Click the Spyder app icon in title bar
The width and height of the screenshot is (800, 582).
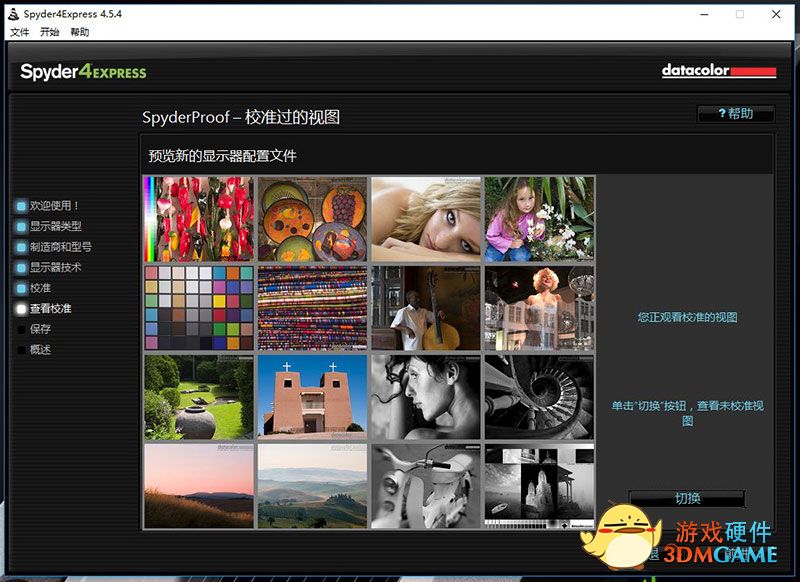coord(14,14)
